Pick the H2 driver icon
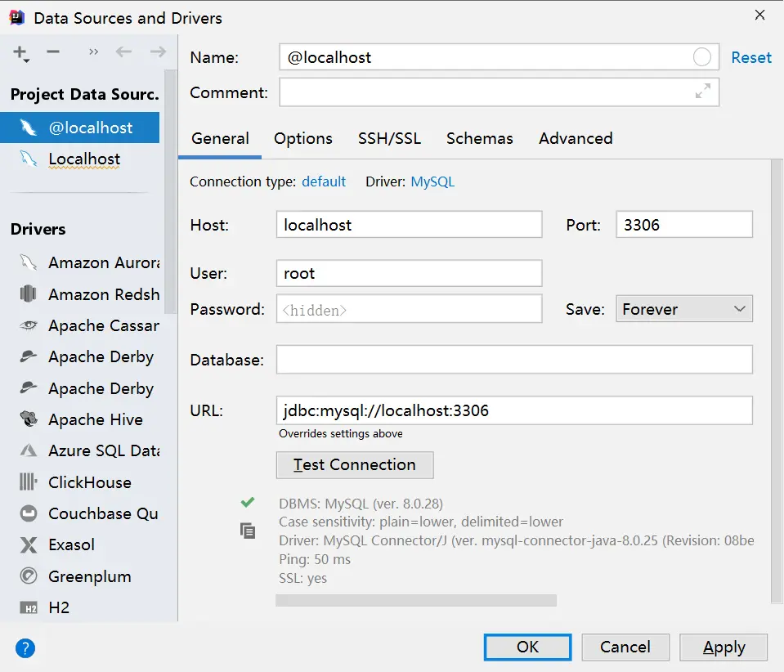This screenshot has height=672, width=784. [29, 607]
